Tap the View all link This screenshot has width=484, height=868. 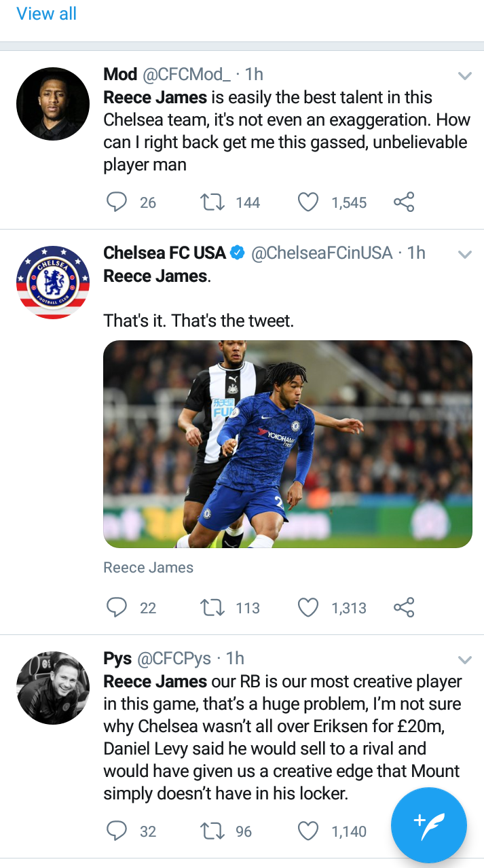coord(46,14)
